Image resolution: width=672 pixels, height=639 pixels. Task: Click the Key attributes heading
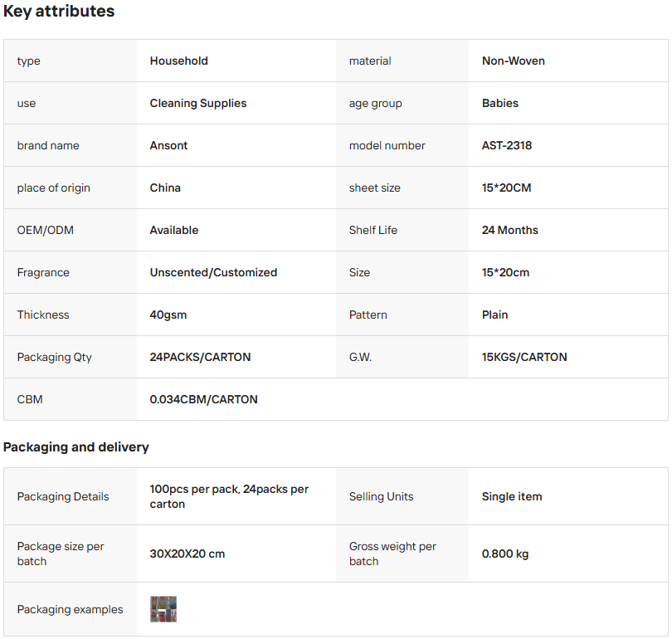[59, 12]
